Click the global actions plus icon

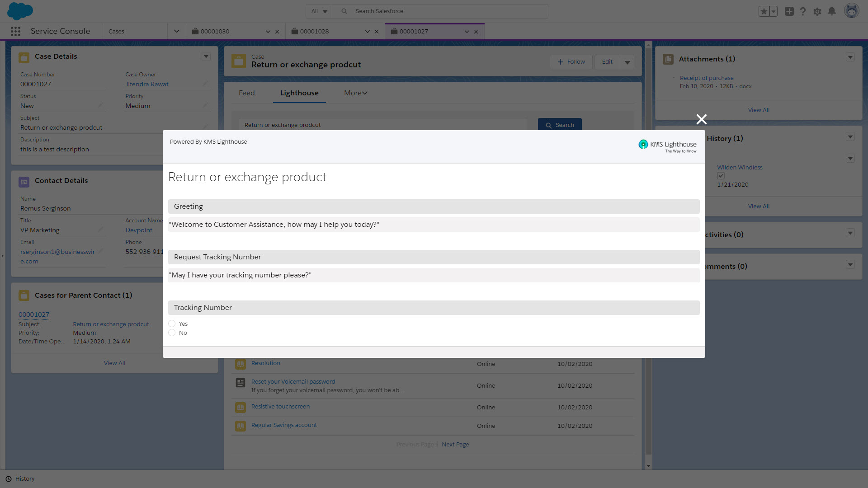(x=789, y=11)
